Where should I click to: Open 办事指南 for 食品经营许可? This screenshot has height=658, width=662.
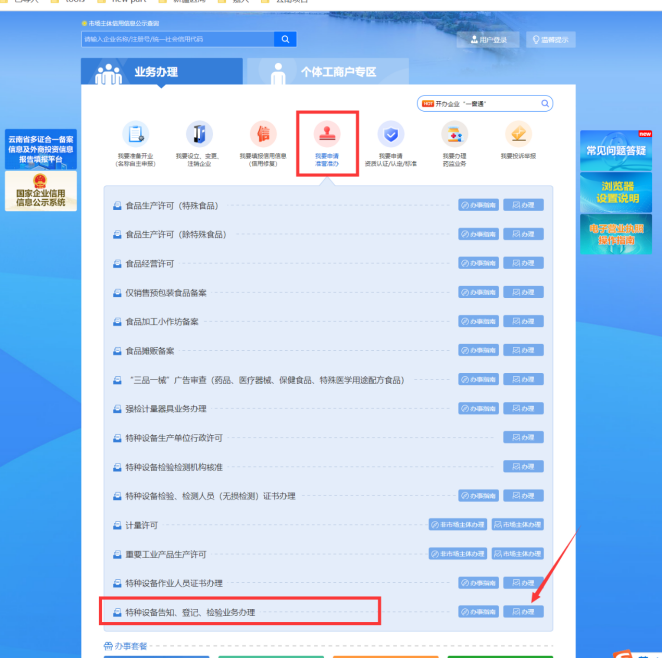479,263
